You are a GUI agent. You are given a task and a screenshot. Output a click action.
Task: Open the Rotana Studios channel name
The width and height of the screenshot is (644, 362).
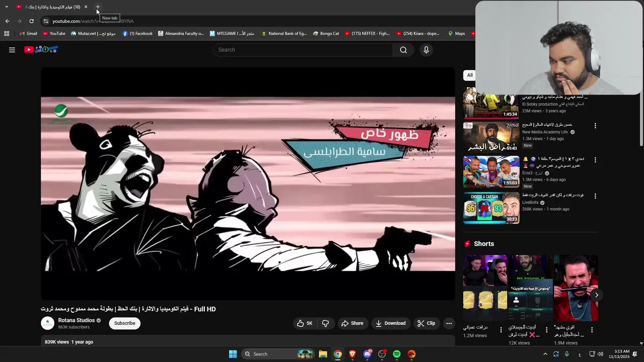point(76,320)
